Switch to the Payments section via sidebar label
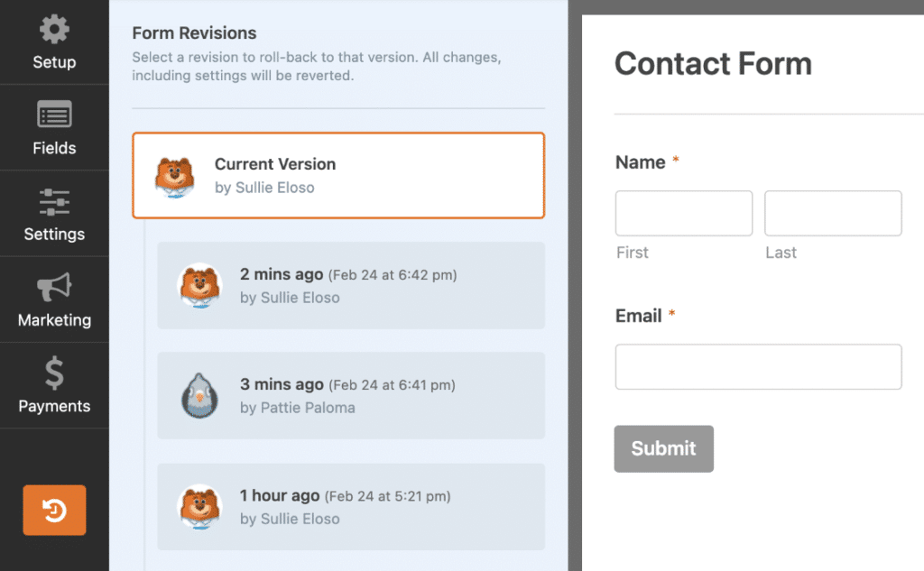 coord(54,406)
